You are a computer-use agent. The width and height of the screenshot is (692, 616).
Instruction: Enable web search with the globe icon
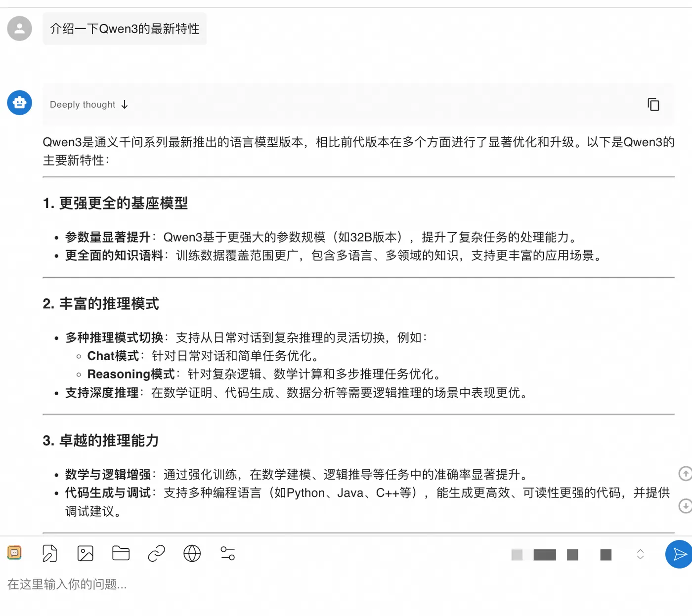192,553
